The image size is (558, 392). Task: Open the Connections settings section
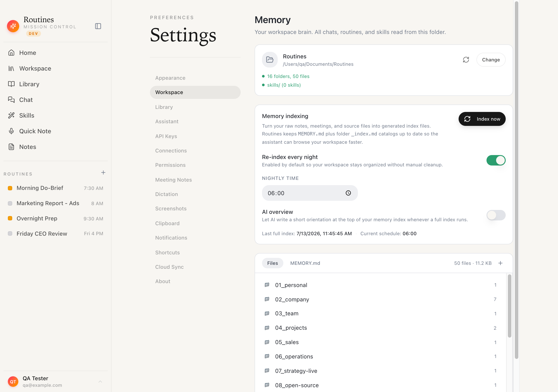coord(195,150)
